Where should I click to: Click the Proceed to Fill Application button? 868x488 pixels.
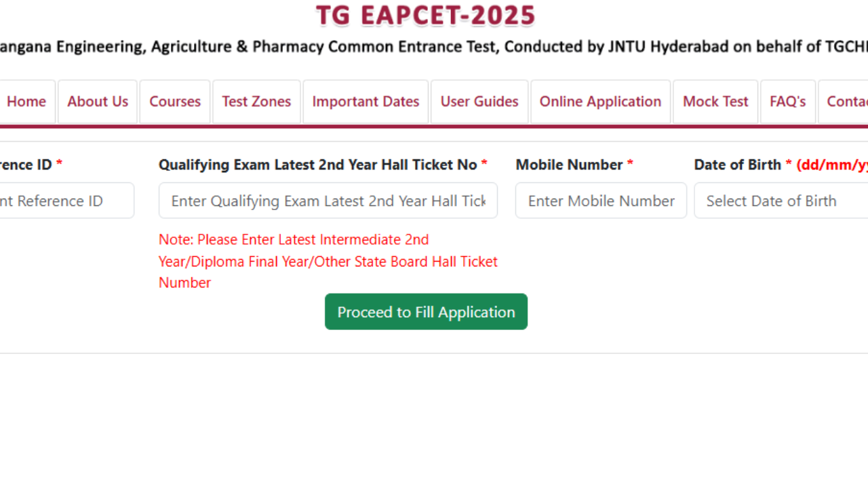426,312
